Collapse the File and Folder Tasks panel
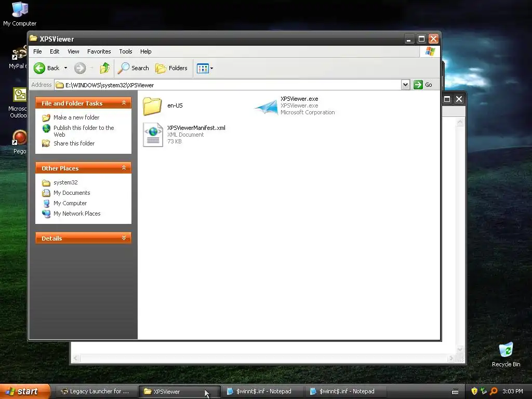Viewport: 532px width, 399px height. 124,103
